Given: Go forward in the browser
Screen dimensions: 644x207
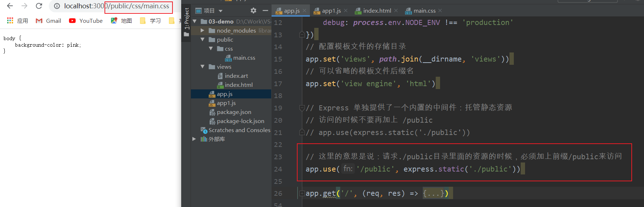Looking at the screenshot, I should [25, 6].
